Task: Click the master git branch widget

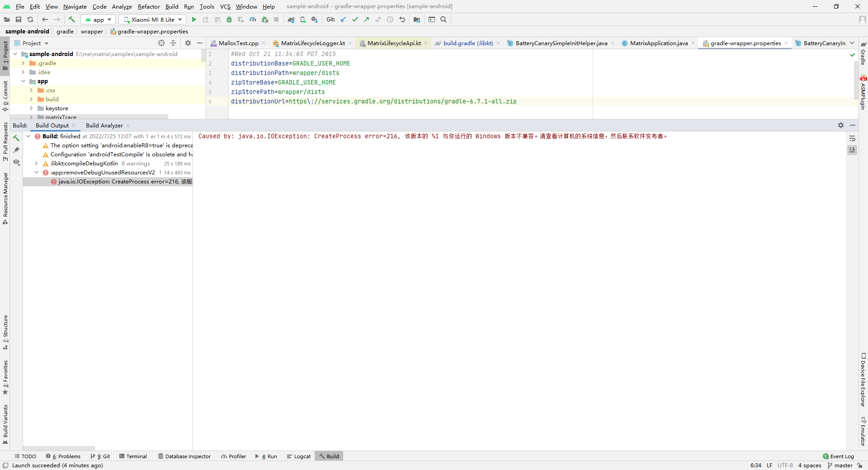Action: pos(840,465)
